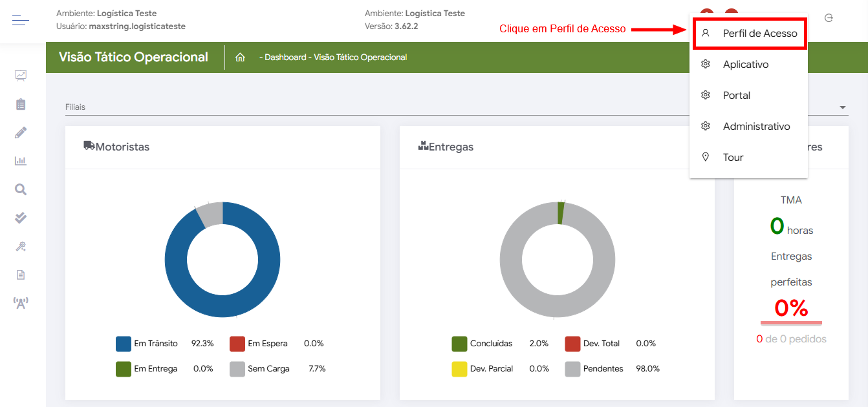
Task: Open the Aplicativo settings menu item
Action: (x=745, y=65)
